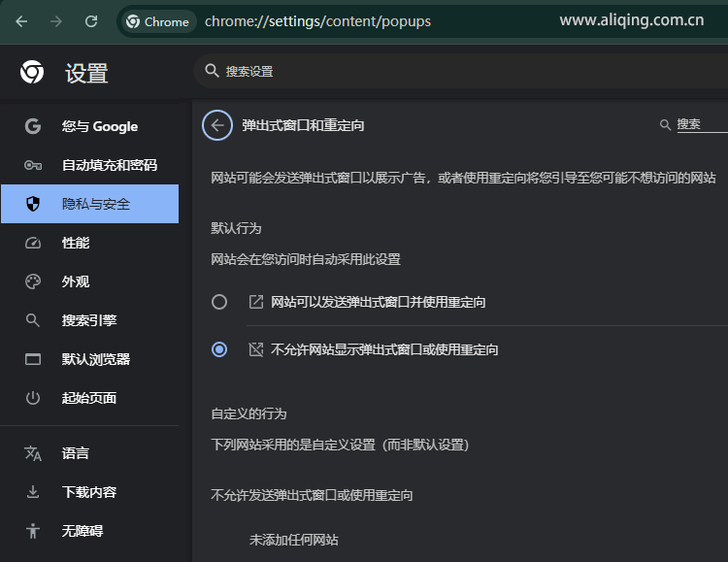The image size is (728, 562).
Task: Select radio button blocking popups and redirects
Action: tap(219, 349)
